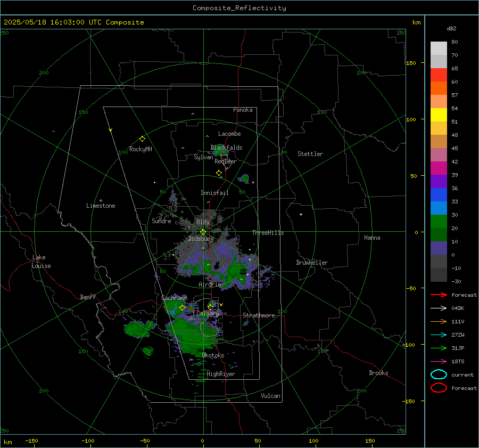The image size is (479, 448).
Task: Click the Limestone label
Action: click(x=101, y=206)
